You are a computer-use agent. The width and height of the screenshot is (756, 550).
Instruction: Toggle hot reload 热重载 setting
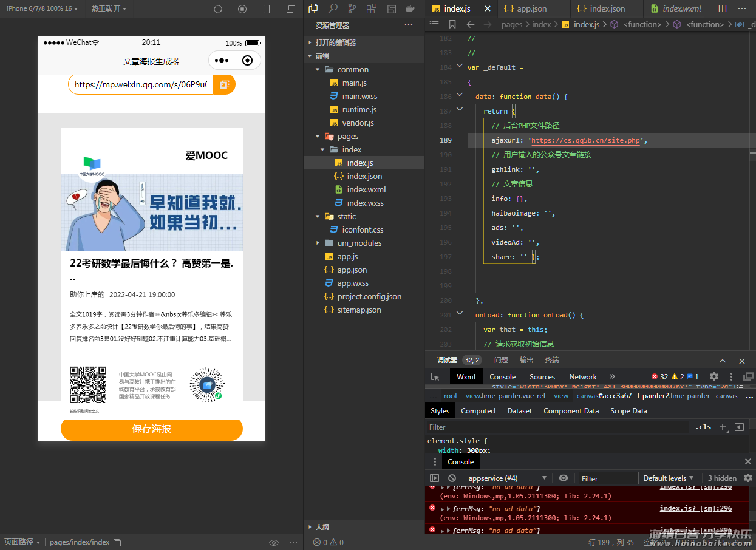point(109,8)
